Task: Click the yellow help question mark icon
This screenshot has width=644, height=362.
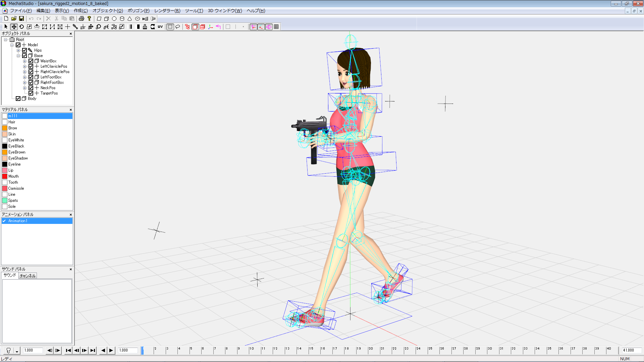Action: click(x=89, y=19)
